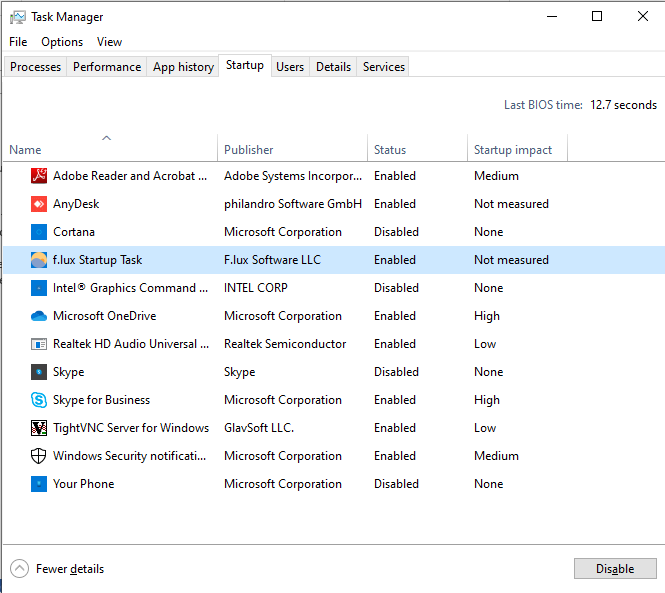This screenshot has height=593, width=665.
Task: Click the Disable button
Action: pos(615,568)
